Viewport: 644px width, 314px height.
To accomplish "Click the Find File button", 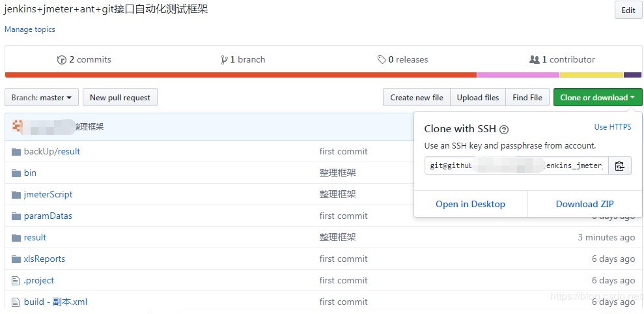I will point(527,98).
